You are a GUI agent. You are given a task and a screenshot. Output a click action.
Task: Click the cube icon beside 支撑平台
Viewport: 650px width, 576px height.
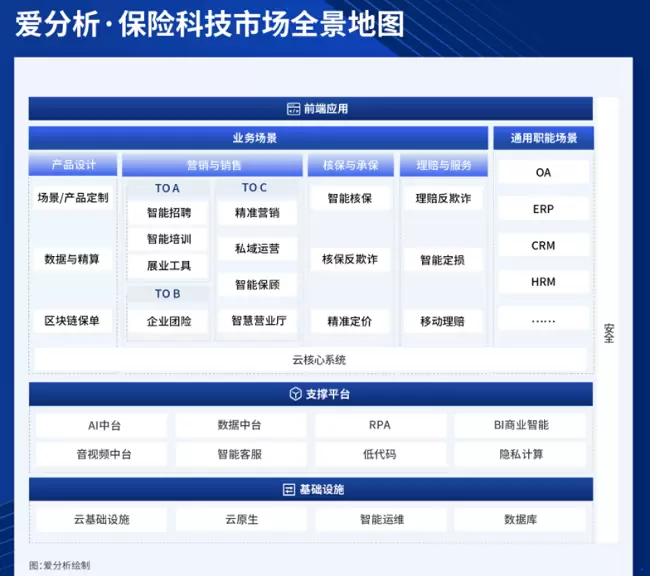pyautogui.click(x=295, y=394)
